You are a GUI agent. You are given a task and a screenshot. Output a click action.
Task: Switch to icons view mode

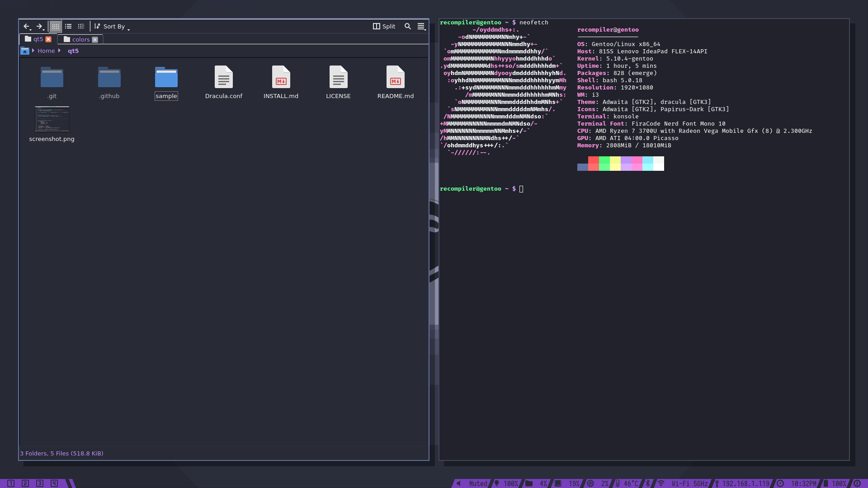pyautogui.click(x=55, y=27)
